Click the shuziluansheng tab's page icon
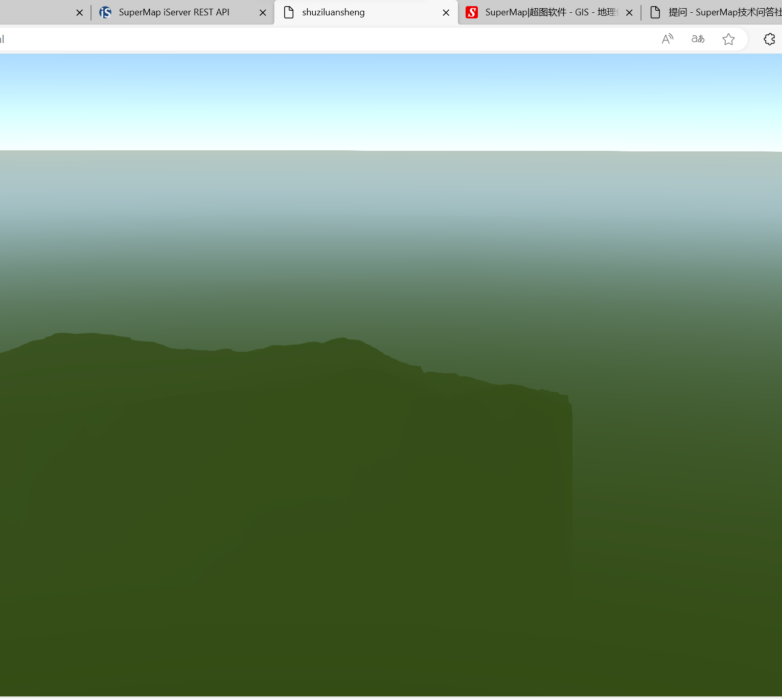782x700 pixels. 289,12
